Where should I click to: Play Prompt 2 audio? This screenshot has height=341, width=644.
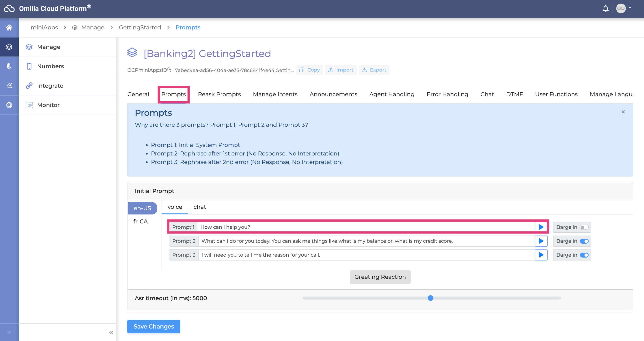click(x=541, y=241)
